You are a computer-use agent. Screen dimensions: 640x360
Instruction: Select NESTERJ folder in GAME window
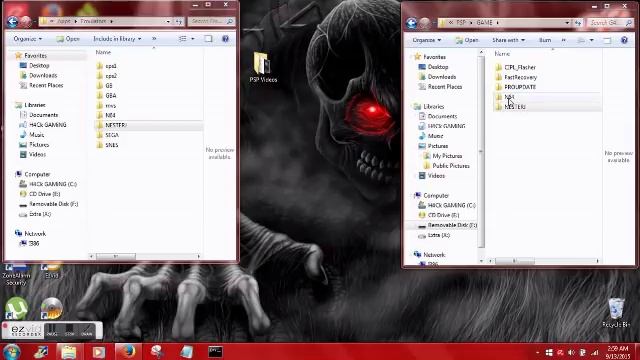pyautogui.click(x=547, y=107)
